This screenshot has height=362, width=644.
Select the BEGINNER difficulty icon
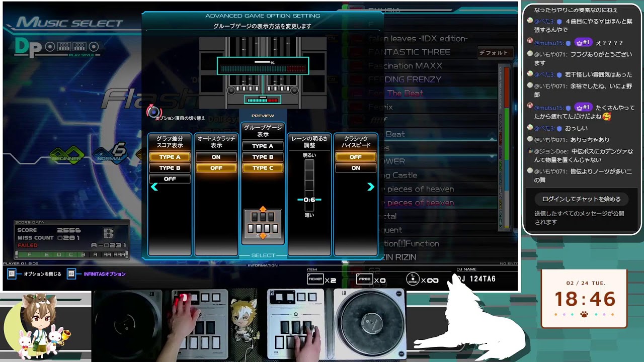(67, 154)
